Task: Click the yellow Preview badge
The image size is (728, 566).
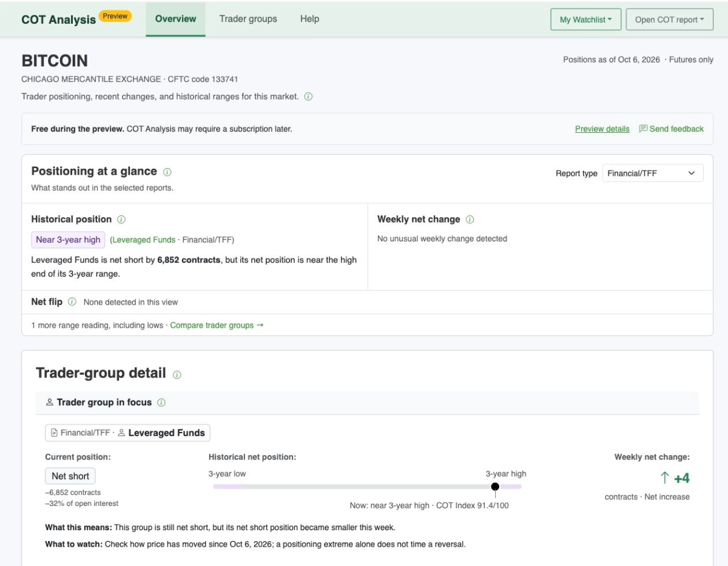Action: [115, 16]
